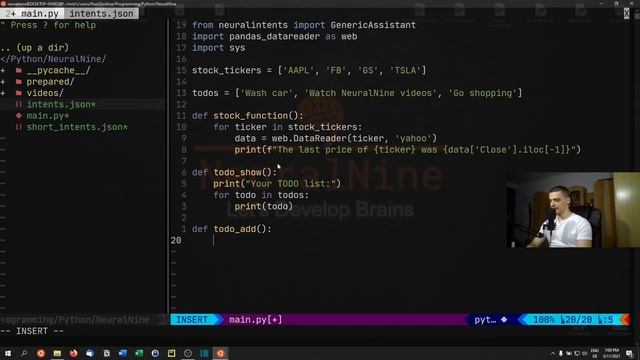Screen dimensions: 640x360
Task: Click main.py[+] in the statusline
Action: (256, 320)
